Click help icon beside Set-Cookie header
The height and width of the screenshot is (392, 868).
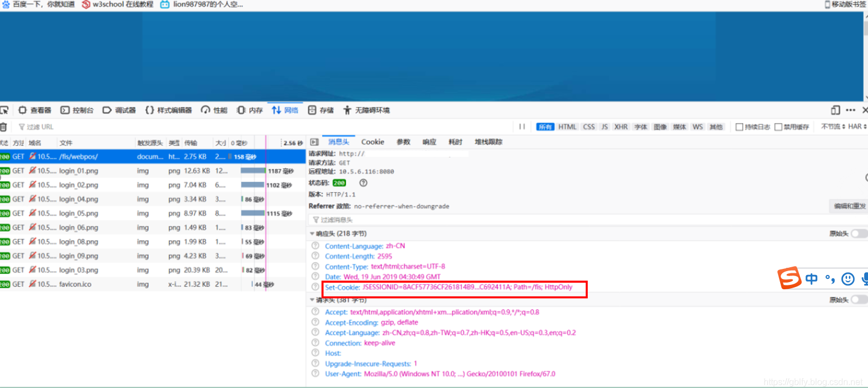pyautogui.click(x=315, y=287)
